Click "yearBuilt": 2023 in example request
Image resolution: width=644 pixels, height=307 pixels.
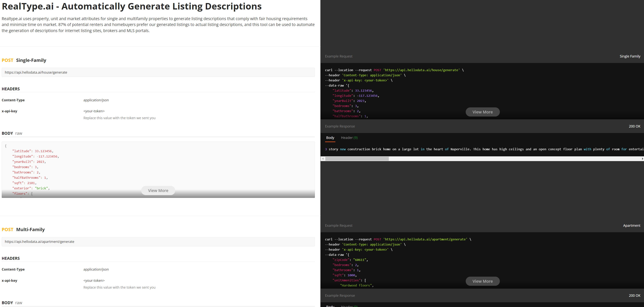(x=349, y=101)
